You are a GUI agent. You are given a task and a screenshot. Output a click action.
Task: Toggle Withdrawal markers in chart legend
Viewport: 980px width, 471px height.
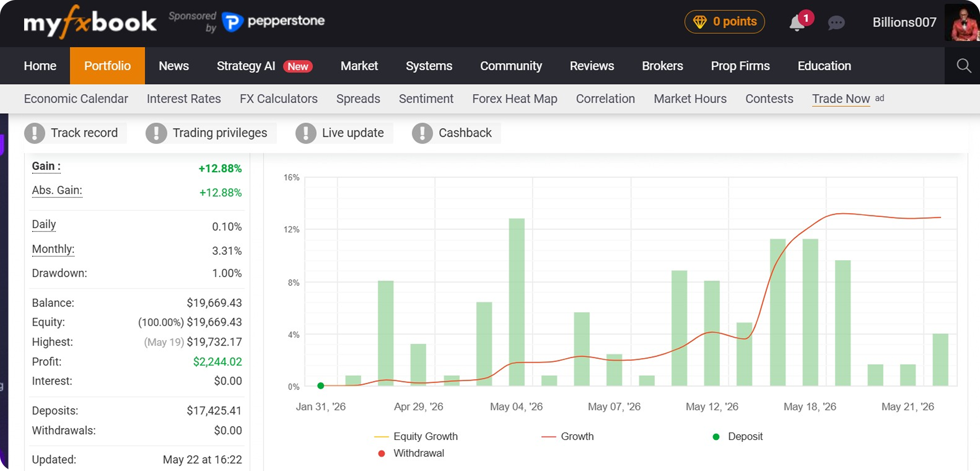[411, 453]
